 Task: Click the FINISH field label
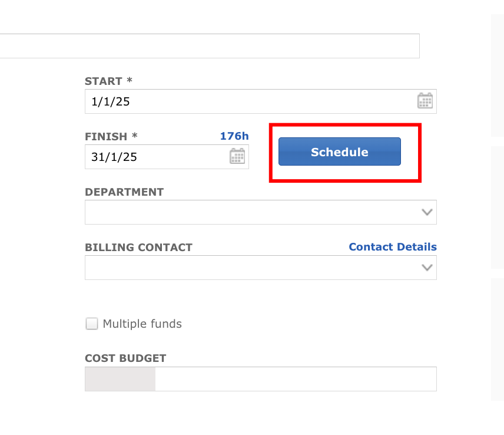coord(106,136)
